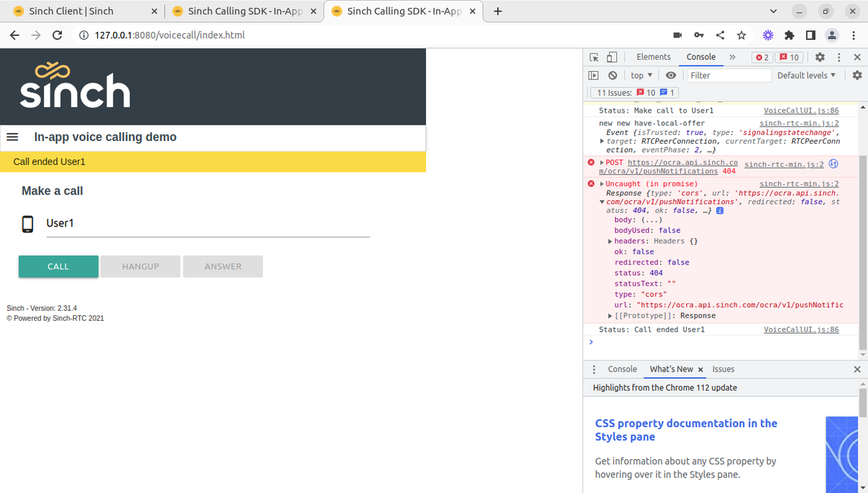Open VoiceCallUI.js:86 link for Make call
The image size is (868, 493).
point(801,111)
